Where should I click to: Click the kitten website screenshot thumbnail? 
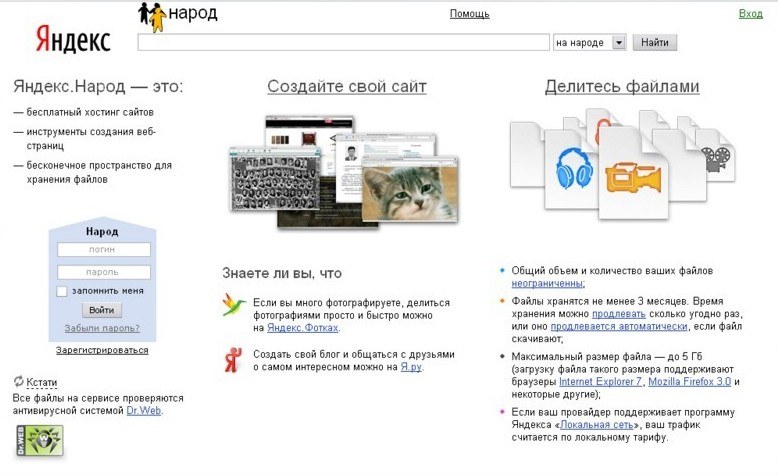pyautogui.click(x=410, y=191)
